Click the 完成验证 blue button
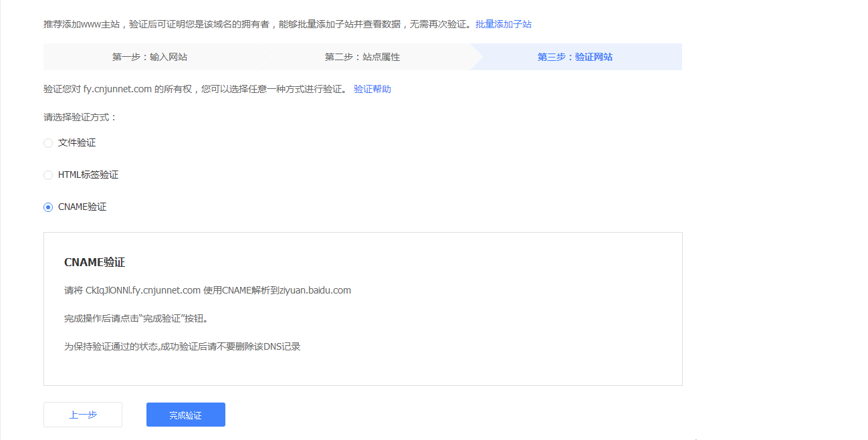The image size is (868, 440). click(185, 415)
